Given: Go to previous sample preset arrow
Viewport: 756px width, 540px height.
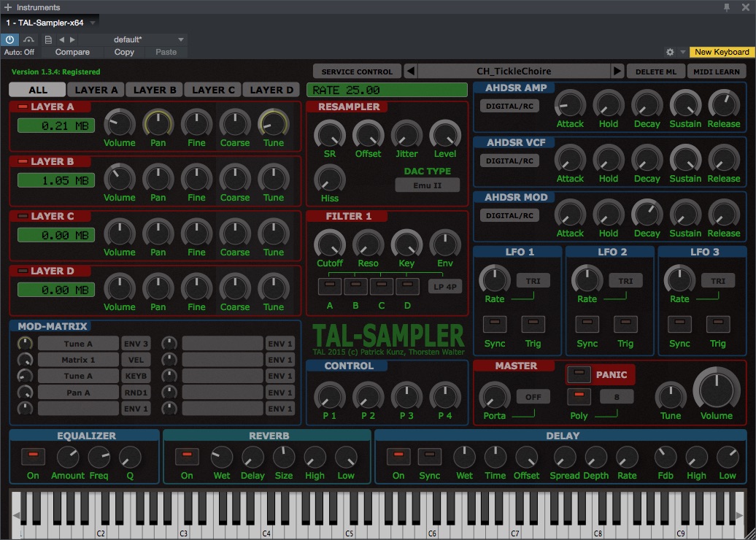Looking at the screenshot, I should (x=410, y=72).
